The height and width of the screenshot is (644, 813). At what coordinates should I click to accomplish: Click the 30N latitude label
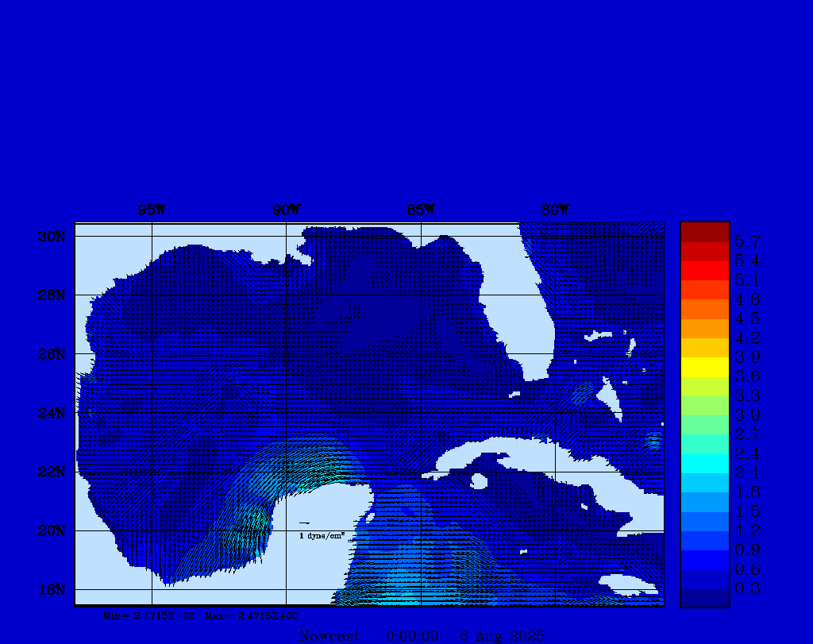click(x=50, y=237)
